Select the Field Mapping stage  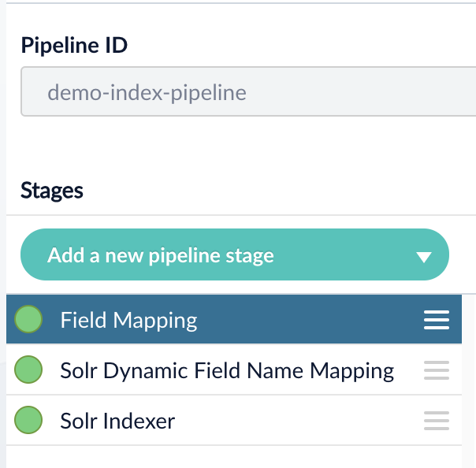128,321
